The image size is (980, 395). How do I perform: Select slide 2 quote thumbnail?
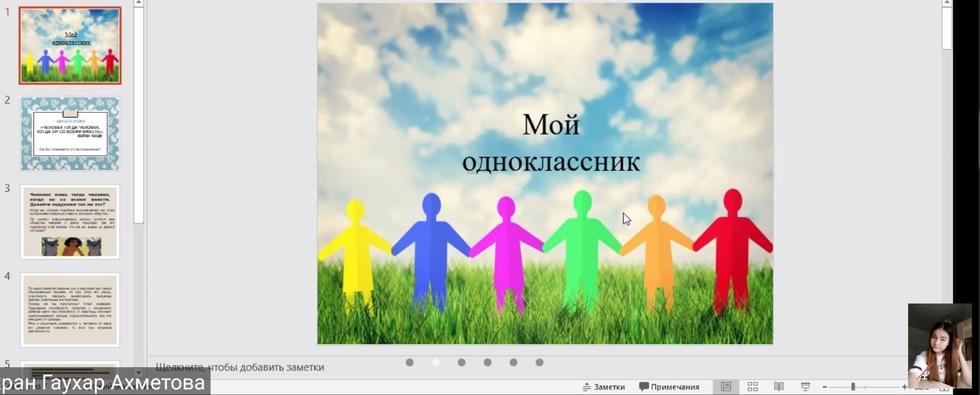point(70,134)
